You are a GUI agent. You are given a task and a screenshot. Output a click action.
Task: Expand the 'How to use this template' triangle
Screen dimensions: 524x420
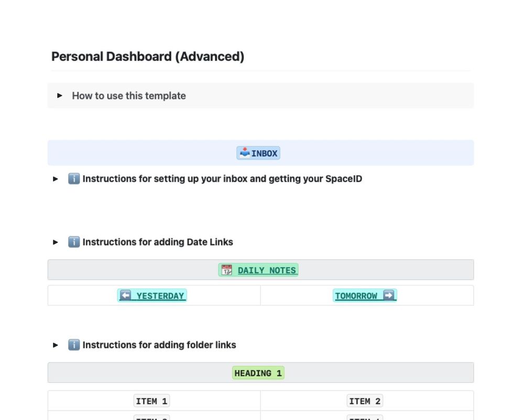(x=60, y=96)
